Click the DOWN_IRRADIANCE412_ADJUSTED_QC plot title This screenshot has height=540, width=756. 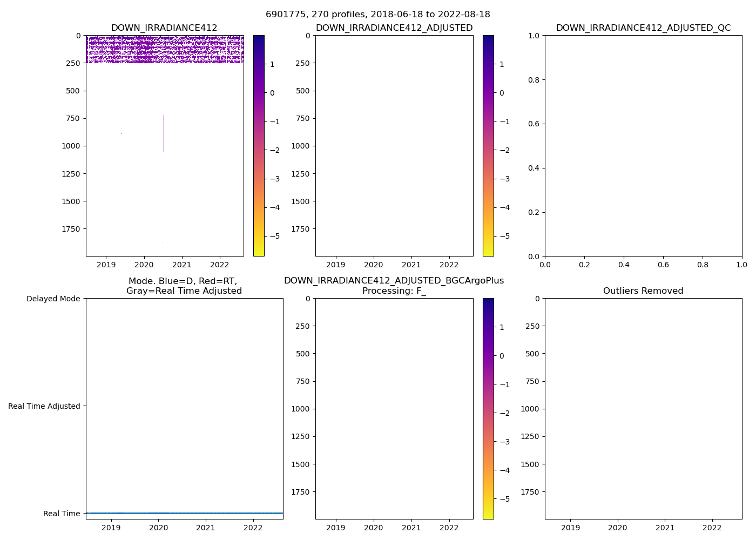tap(643, 28)
